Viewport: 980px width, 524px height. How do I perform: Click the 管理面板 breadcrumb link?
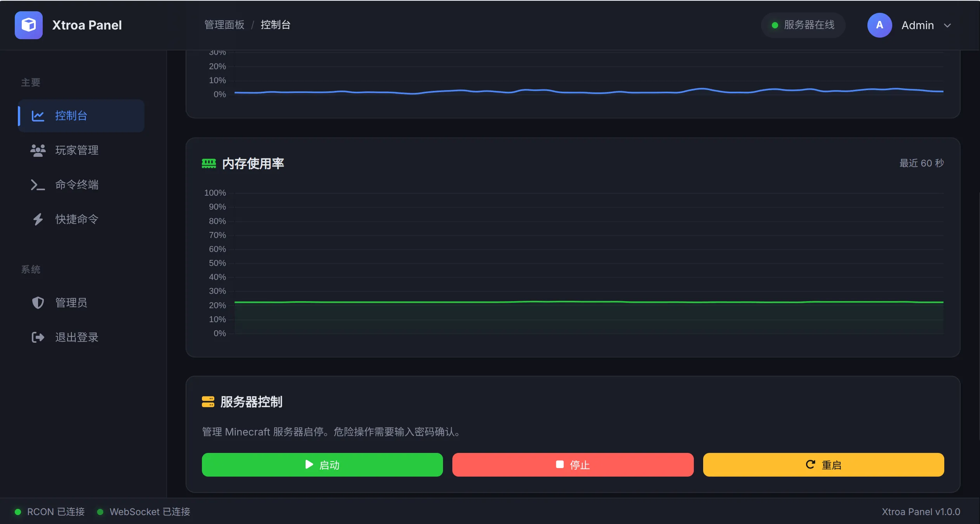click(x=224, y=25)
